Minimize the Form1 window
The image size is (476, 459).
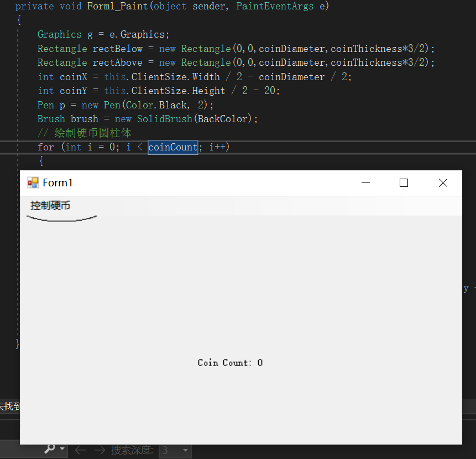coord(365,183)
